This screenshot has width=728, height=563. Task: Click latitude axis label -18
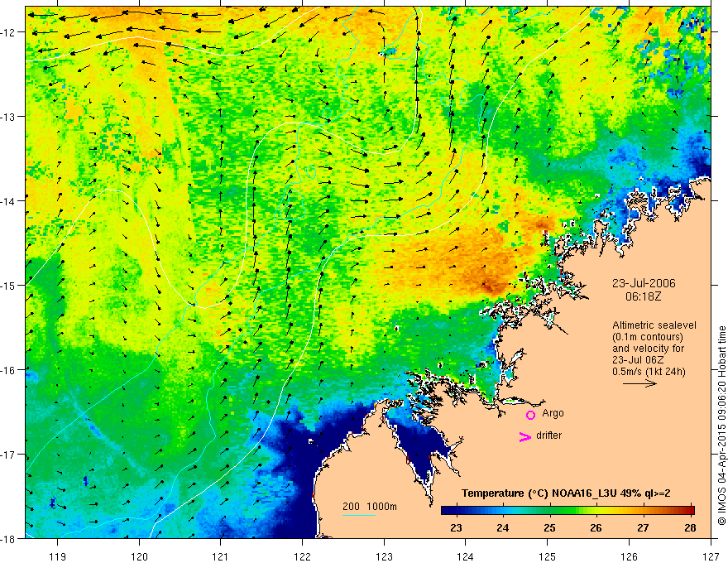tap(8, 538)
